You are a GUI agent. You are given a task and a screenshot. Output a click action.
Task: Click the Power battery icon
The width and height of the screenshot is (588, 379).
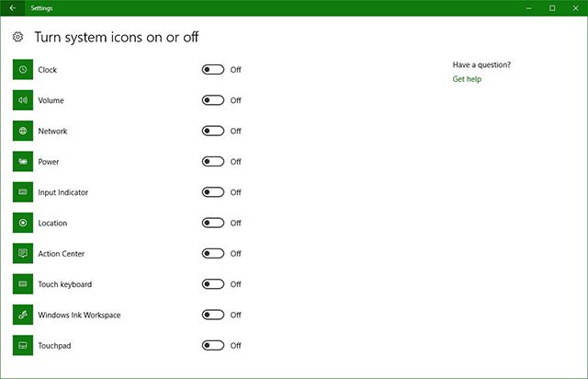[23, 162]
